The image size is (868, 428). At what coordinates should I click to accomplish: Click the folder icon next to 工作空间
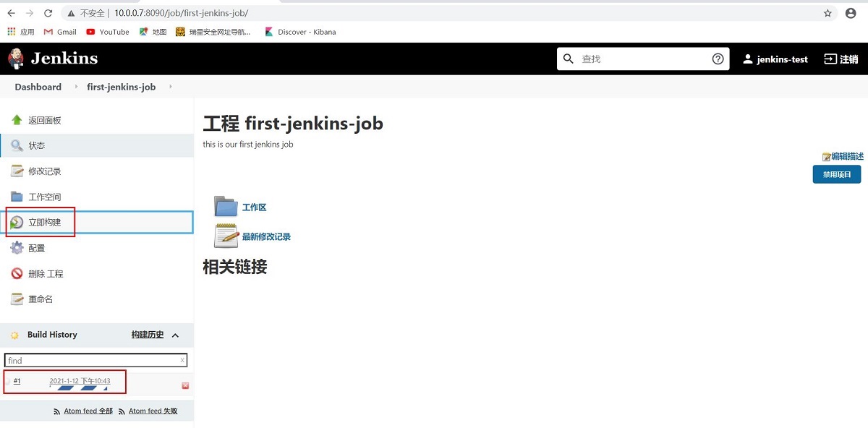pyautogui.click(x=17, y=197)
